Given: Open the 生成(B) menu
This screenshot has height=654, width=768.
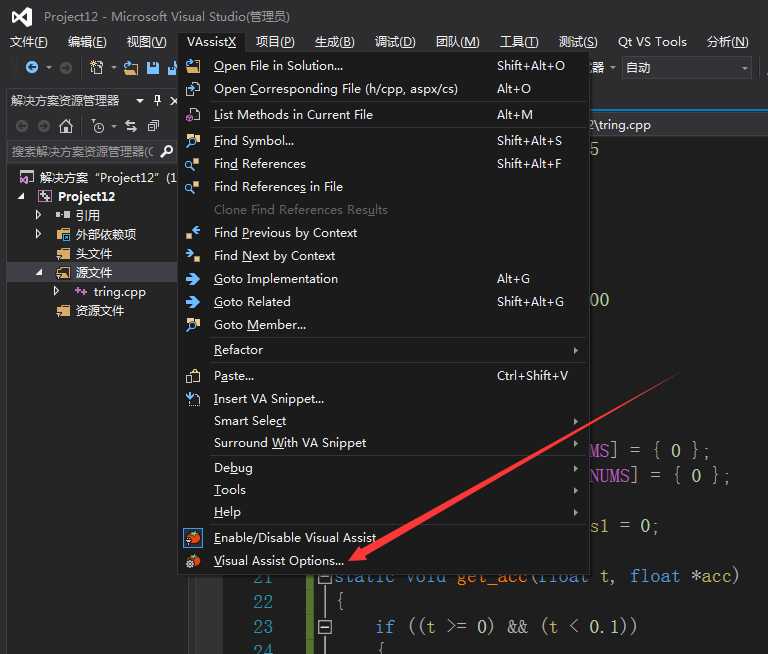Looking at the screenshot, I should [x=334, y=42].
